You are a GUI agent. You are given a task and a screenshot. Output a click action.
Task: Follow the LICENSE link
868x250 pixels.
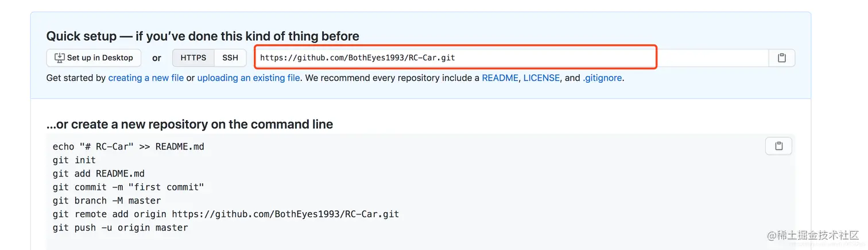(x=541, y=78)
